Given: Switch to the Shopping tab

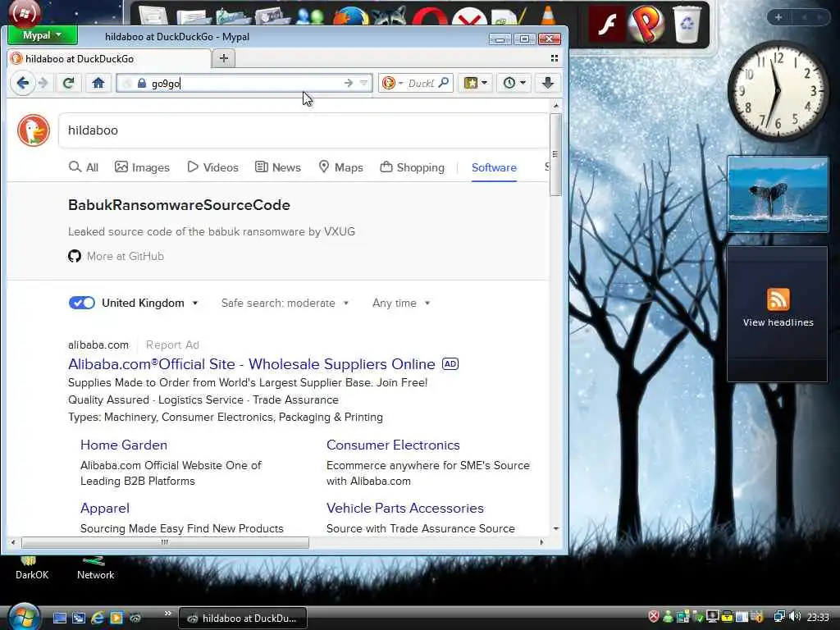Looking at the screenshot, I should pos(412,167).
